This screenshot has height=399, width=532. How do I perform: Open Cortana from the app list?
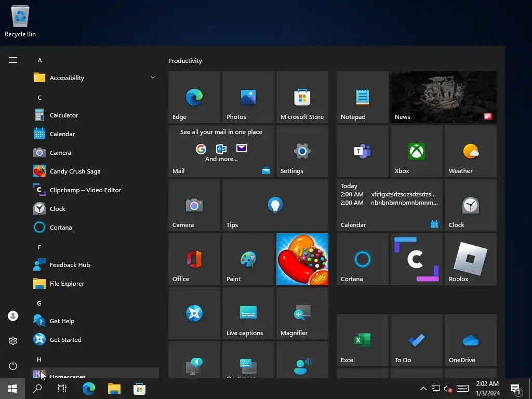(95, 228)
